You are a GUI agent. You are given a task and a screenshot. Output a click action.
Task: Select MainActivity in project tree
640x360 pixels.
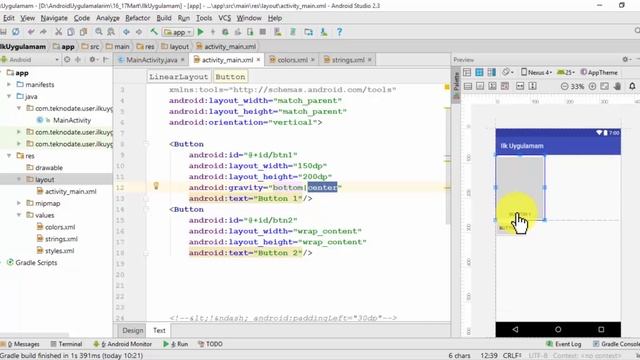pyautogui.click(x=64, y=120)
